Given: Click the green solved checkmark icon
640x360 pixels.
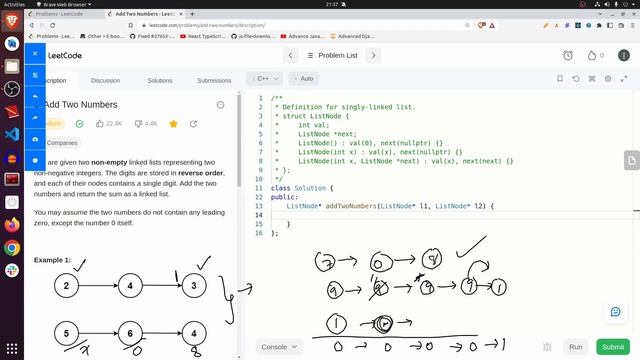Looking at the screenshot, I should point(79,124).
